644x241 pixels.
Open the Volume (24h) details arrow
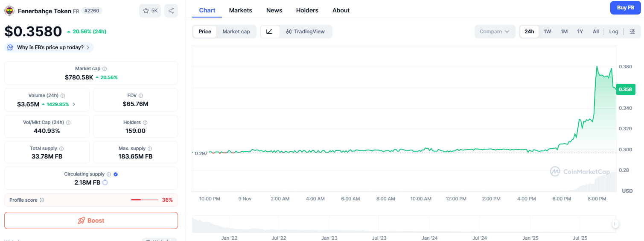click(74, 104)
